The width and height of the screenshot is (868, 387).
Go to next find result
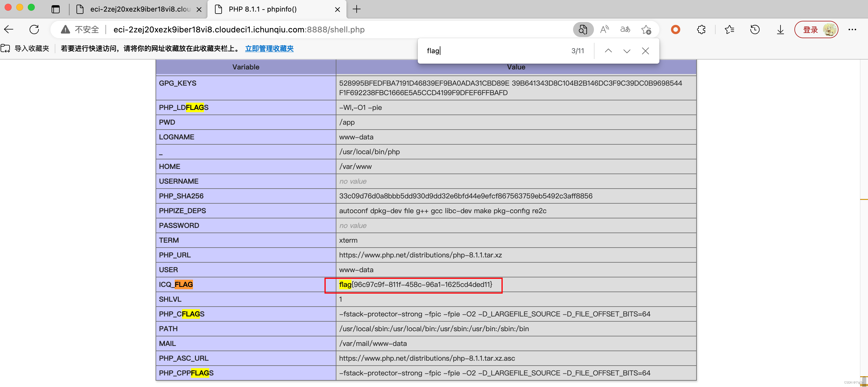tap(626, 51)
